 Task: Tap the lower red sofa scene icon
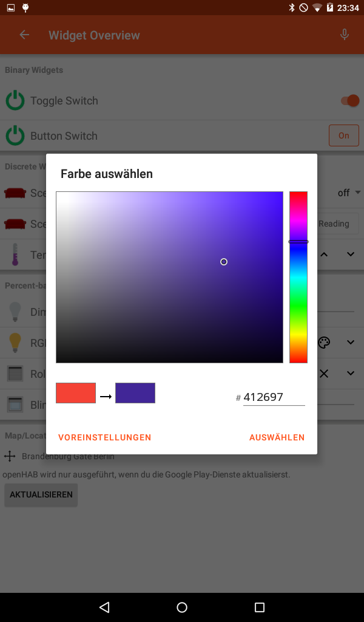tap(15, 224)
